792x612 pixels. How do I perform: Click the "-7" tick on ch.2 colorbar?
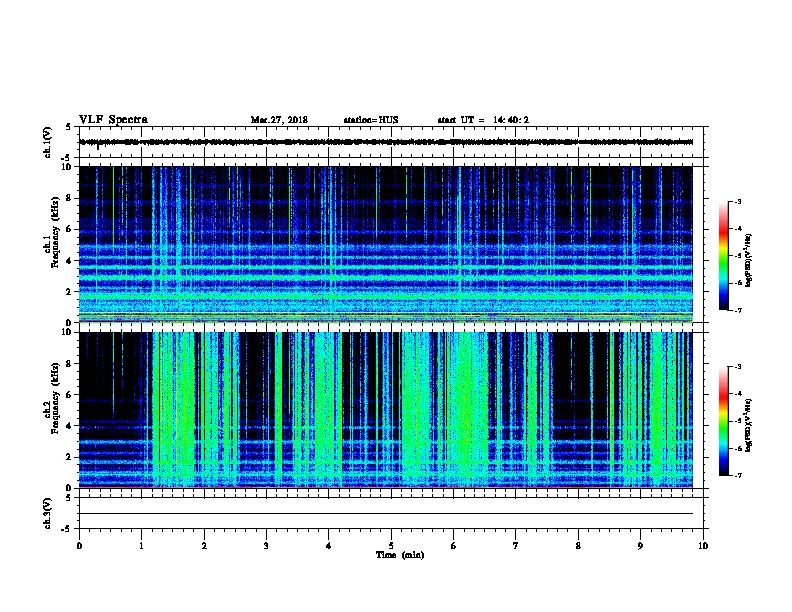pos(737,475)
